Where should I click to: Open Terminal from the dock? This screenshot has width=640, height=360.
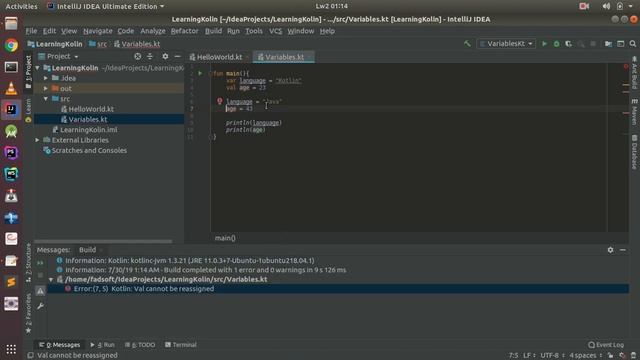point(11,67)
